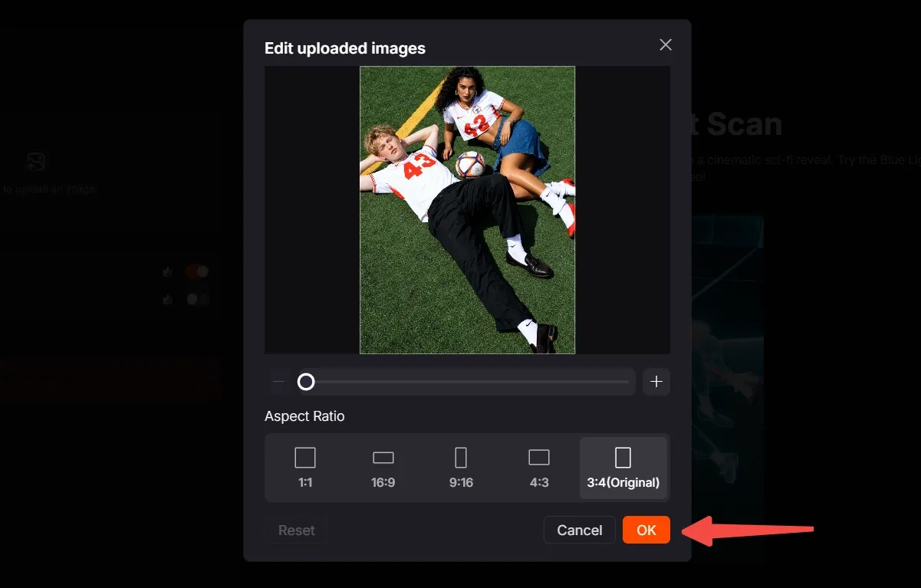
Task: Close the Edit uploaded images dialog
Action: tap(666, 45)
